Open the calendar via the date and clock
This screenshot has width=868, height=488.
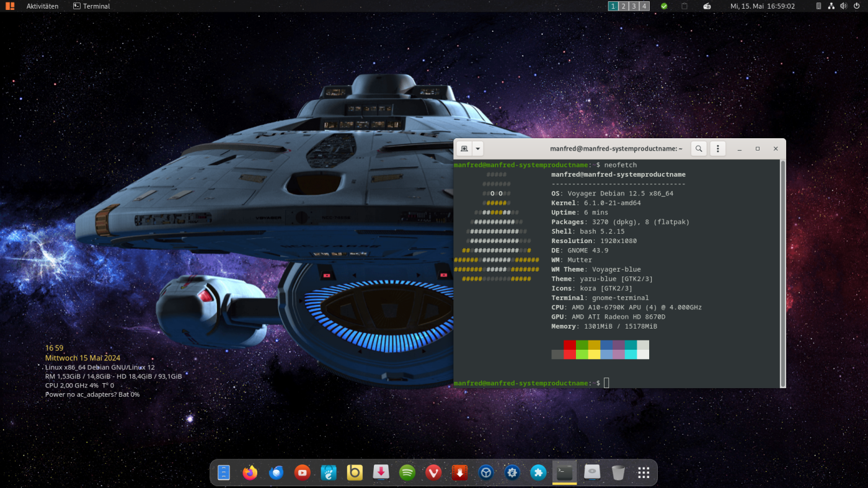click(762, 6)
